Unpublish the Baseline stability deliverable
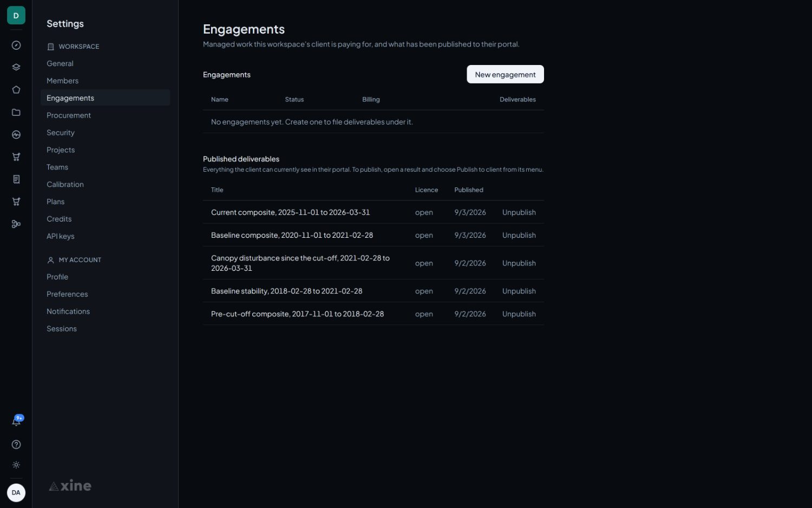 pos(519,291)
